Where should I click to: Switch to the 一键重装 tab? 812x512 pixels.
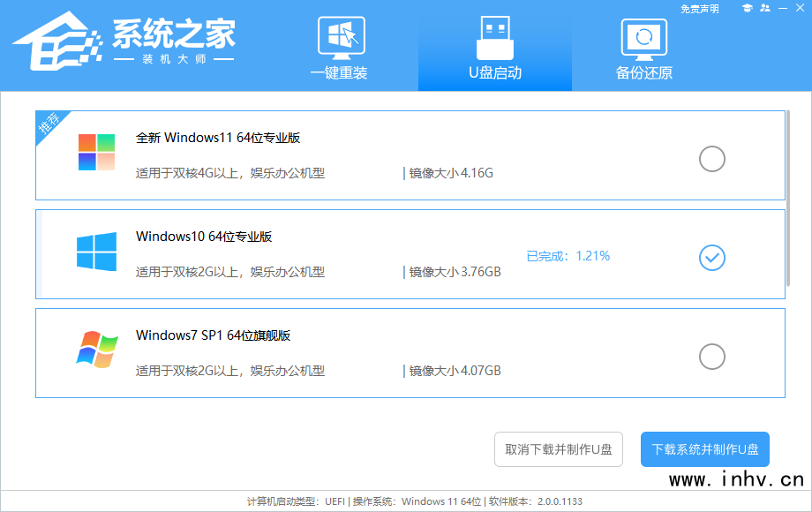[339, 49]
